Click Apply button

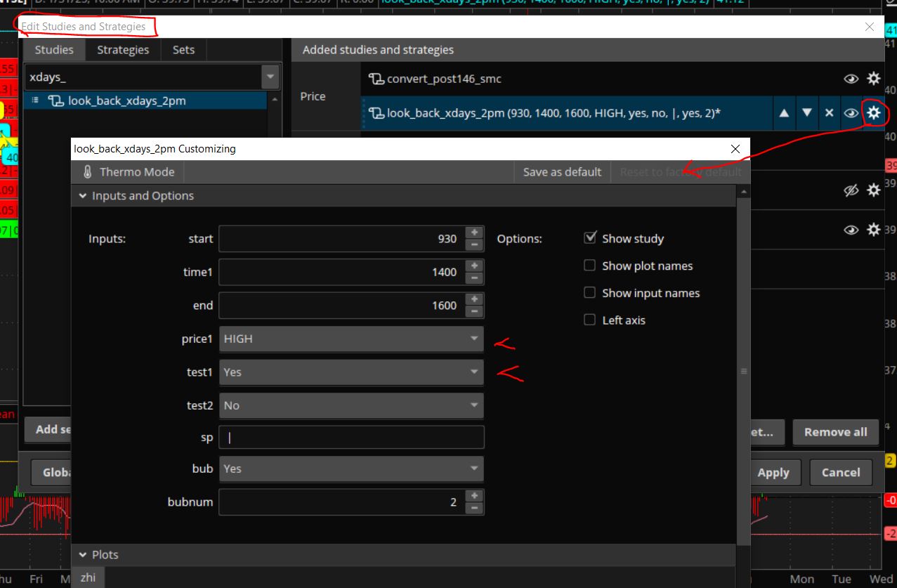[773, 473]
